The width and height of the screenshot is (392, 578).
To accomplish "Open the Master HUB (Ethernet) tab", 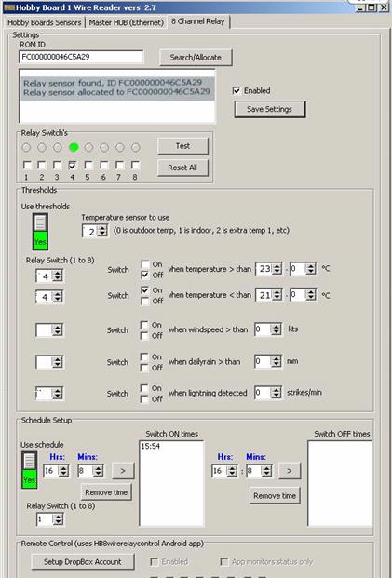I will pyautogui.click(x=126, y=22).
